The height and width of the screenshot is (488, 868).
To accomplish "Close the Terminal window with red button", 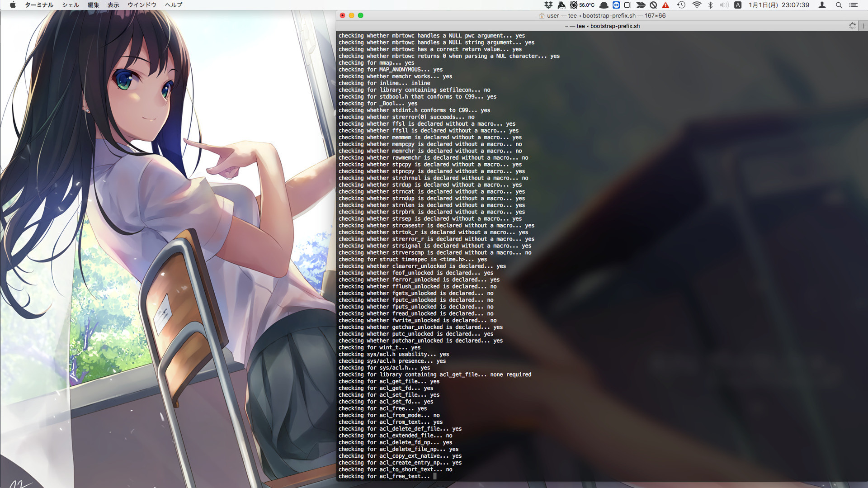I will (342, 15).
